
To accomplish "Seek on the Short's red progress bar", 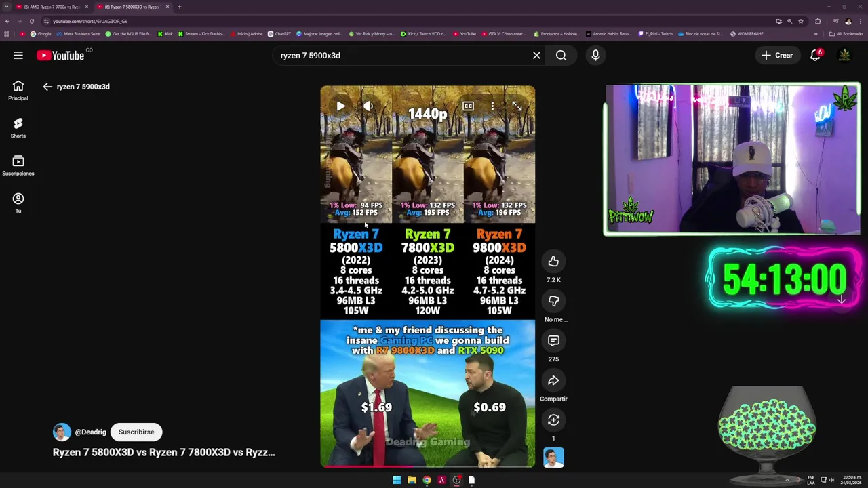I will pos(428,466).
